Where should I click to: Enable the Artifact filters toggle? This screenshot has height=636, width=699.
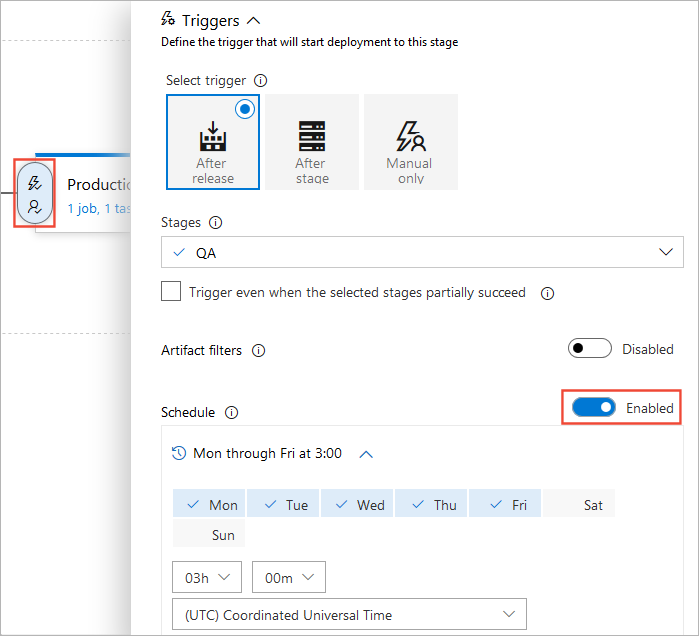tap(589, 349)
